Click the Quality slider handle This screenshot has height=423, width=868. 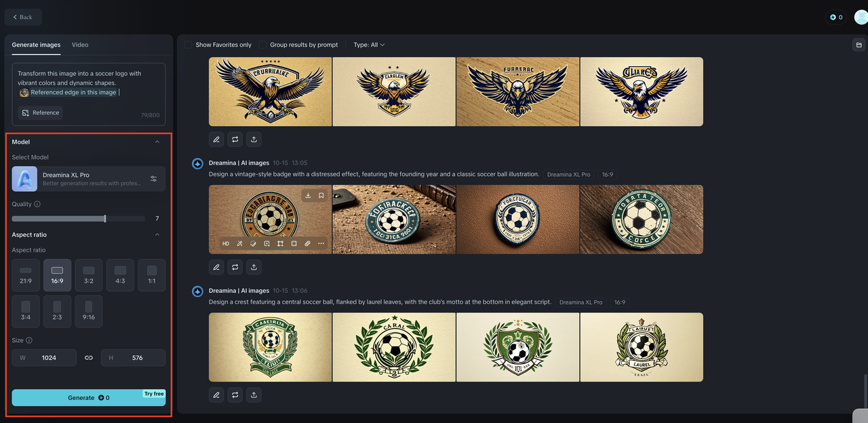105,218
